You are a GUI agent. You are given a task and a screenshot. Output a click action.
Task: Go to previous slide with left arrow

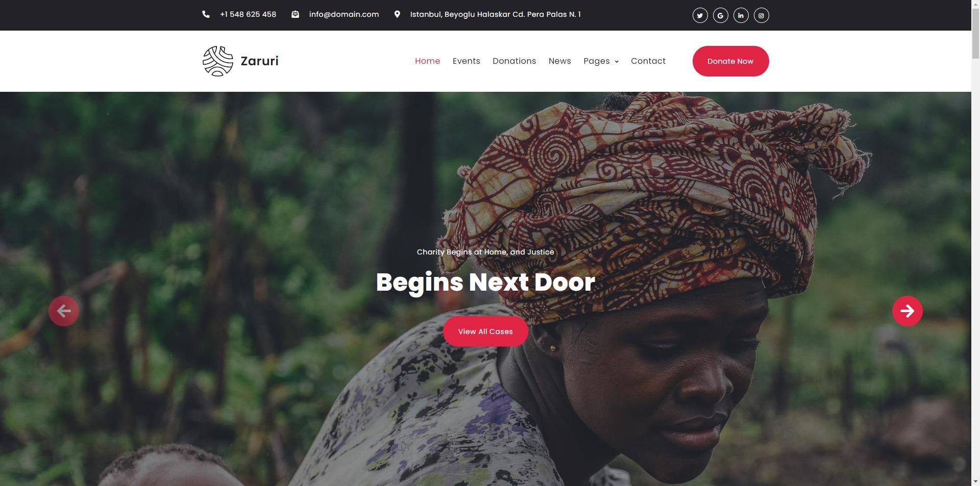pyautogui.click(x=64, y=311)
